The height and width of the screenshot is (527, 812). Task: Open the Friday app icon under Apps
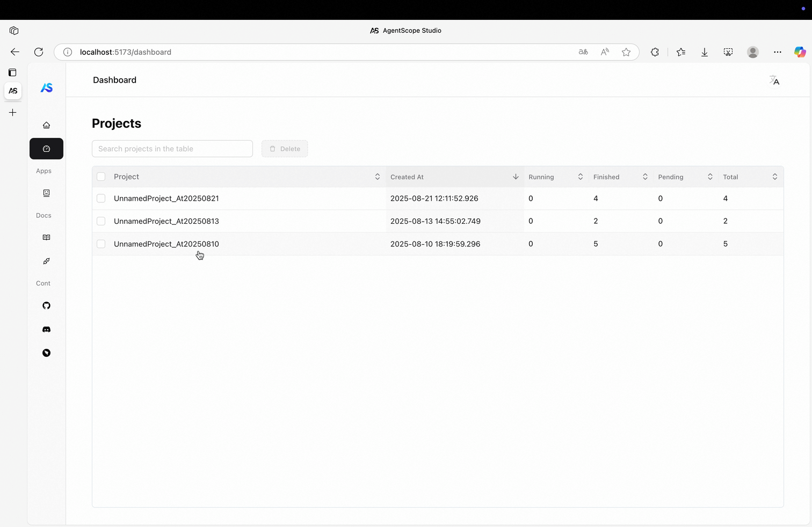pos(46,193)
